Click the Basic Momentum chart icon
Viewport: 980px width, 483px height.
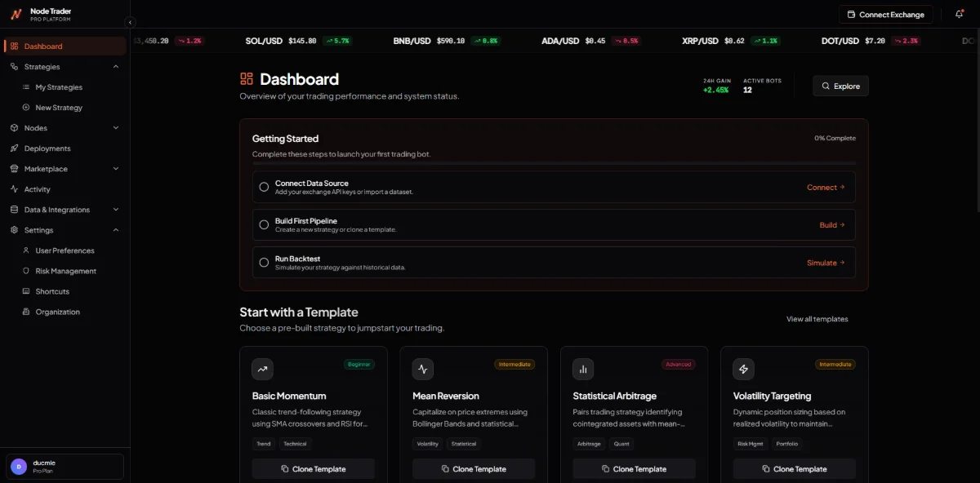point(262,369)
